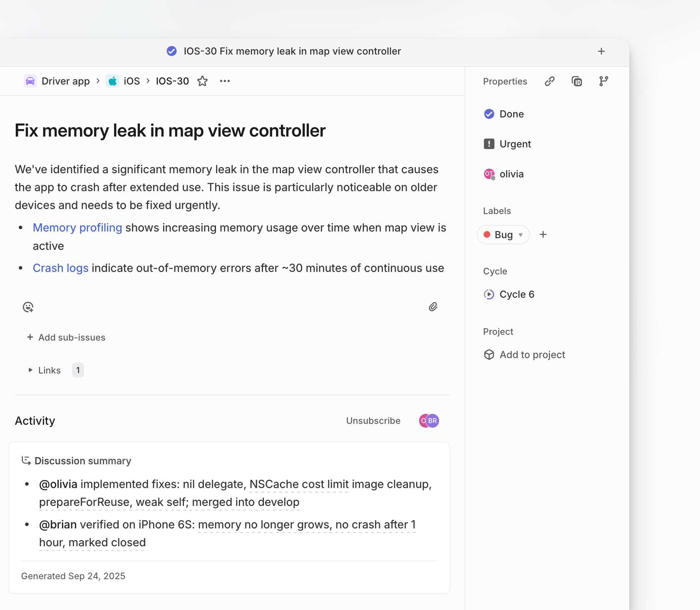Image resolution: width=700 pixels, height=610 pixels.
Task: Open the Memory profiling link
Action: tap(77, 227)
